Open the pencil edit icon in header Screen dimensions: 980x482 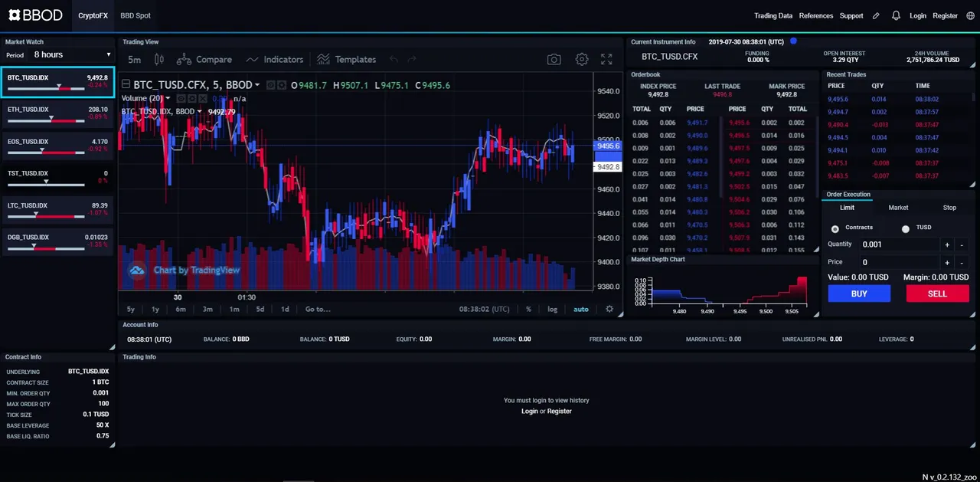(x=876, y=15)
